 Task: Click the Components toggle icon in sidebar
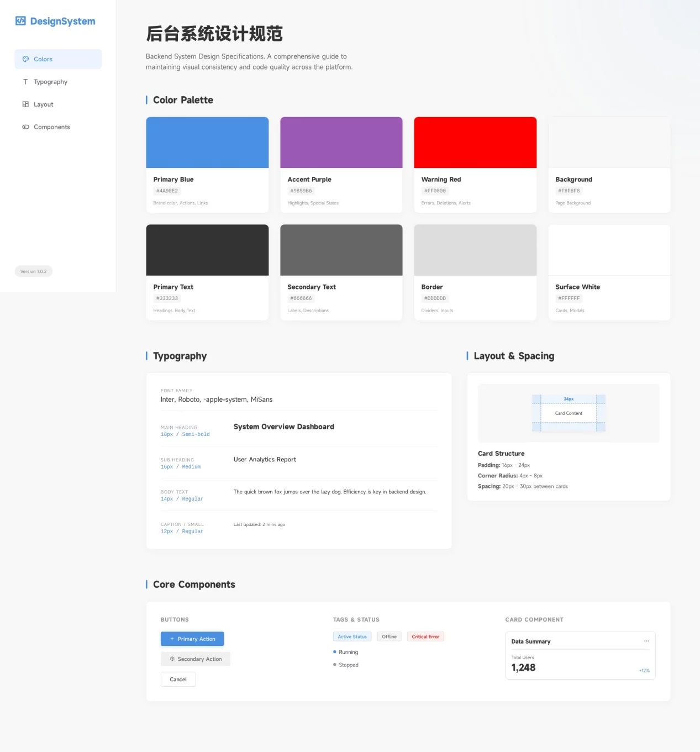25,127
